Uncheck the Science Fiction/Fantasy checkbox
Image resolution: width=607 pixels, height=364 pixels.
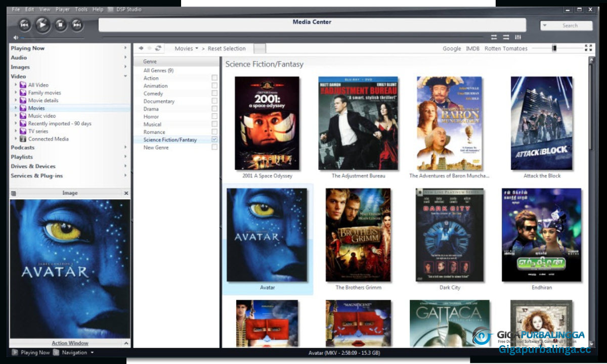[x=214, y=139]
